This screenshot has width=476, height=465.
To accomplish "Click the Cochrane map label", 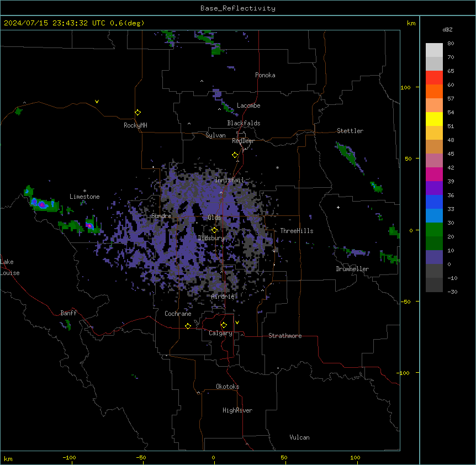I will [x=178, y=314].
